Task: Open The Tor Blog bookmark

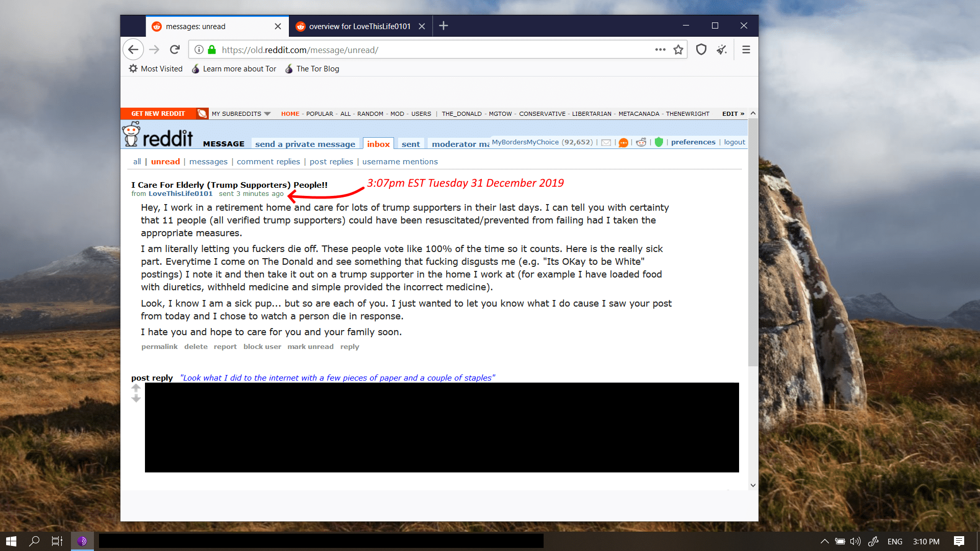Action: click(312, 69)
